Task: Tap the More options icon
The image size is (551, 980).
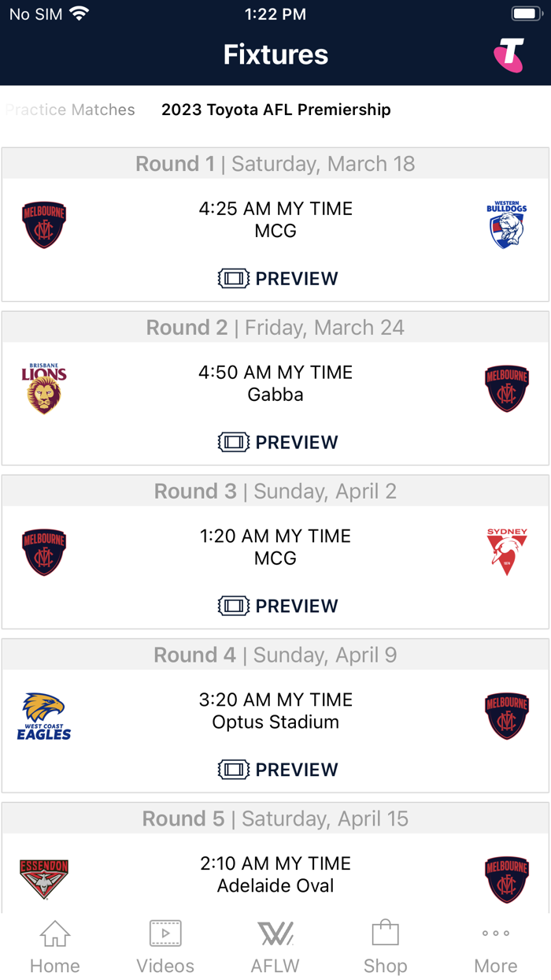Action: click(495, 934)
